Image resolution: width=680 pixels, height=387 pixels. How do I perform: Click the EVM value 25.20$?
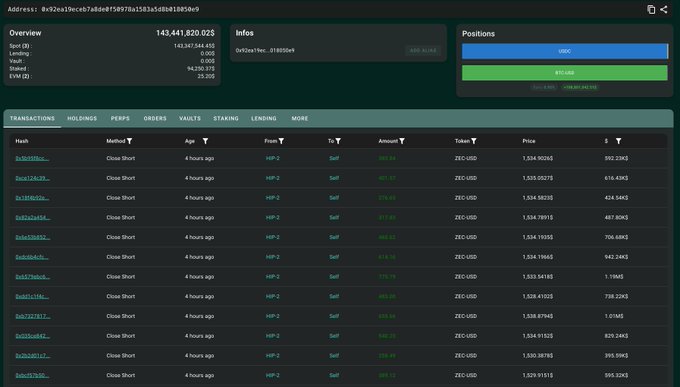206,76
